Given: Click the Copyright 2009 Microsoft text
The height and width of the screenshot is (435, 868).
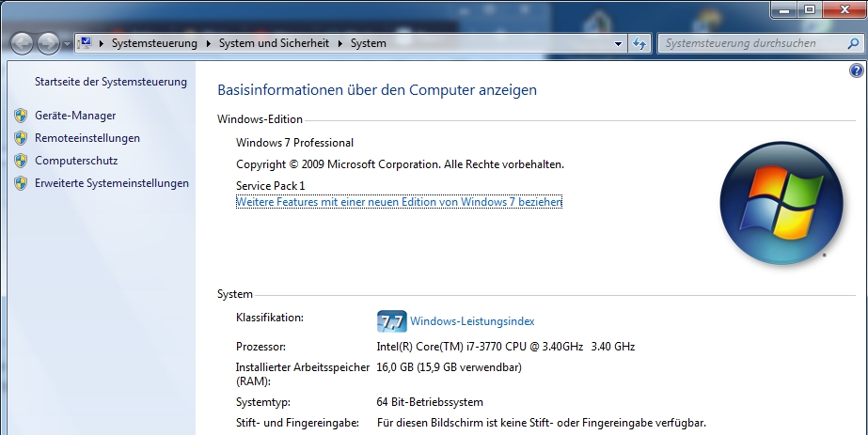Looking at the screenshot, I should click(401, 164).
